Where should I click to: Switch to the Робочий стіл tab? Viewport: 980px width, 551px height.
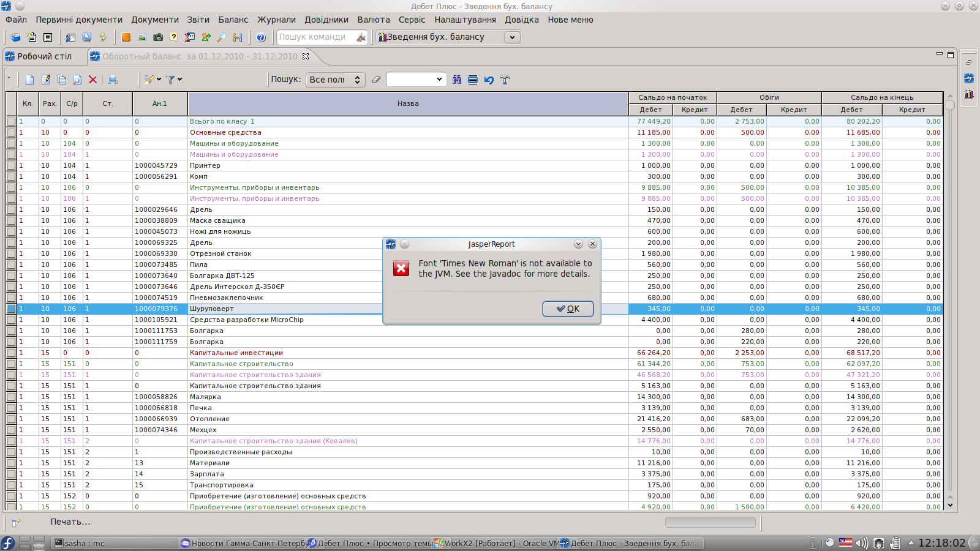[44, 56]
